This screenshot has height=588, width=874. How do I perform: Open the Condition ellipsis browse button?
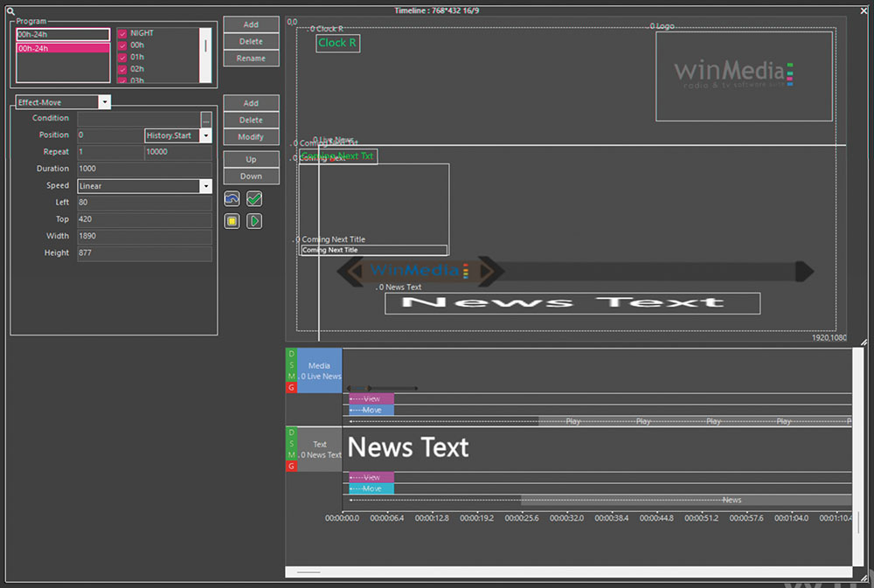[x=206, y=119]
